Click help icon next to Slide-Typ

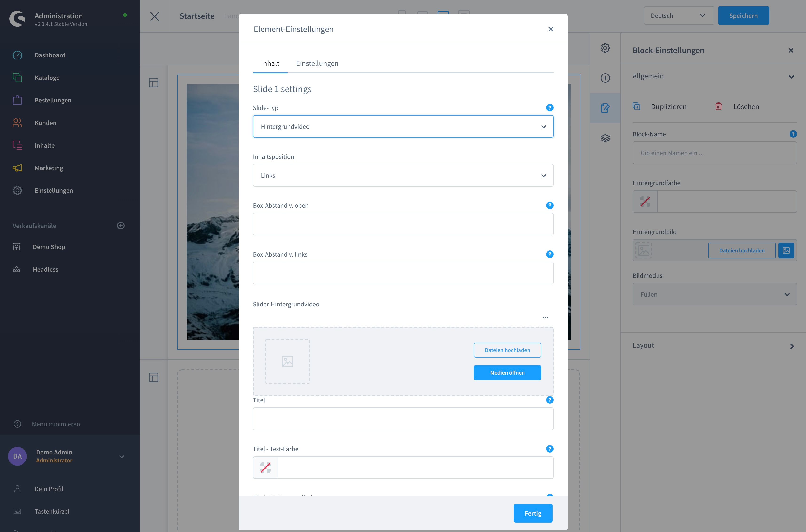coord(550,108)
